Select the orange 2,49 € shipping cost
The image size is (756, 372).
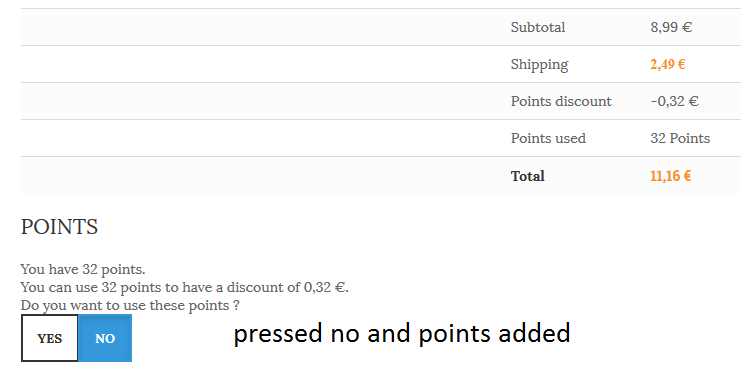coord(668,65)
